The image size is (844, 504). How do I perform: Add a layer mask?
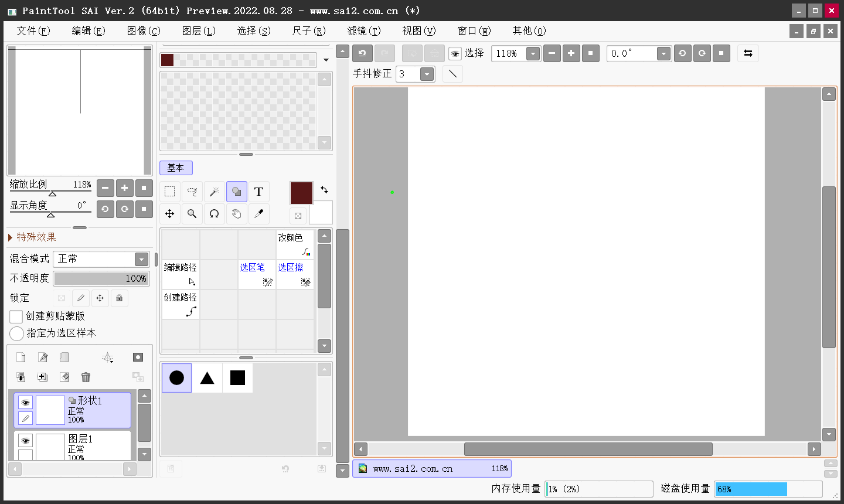coord(138,357)
